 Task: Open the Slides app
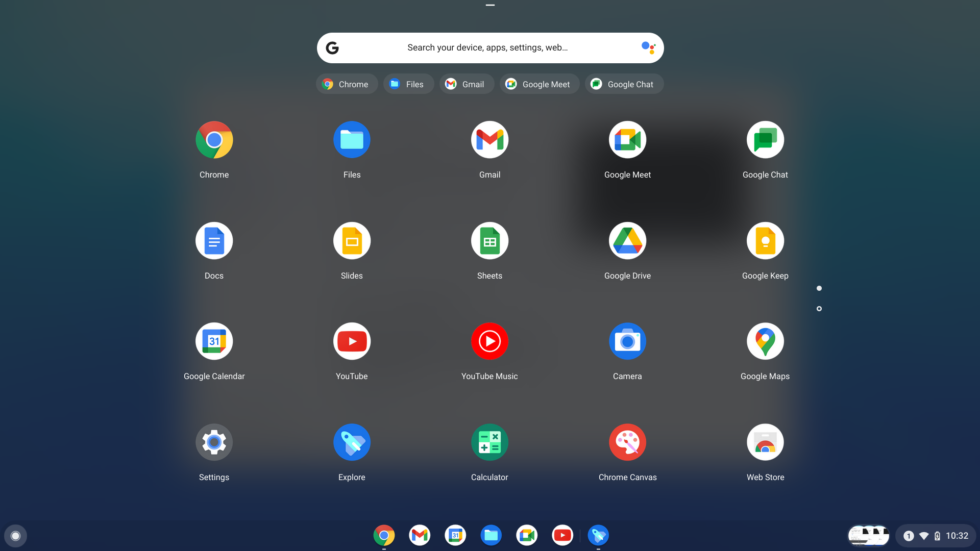pos(352,241)
